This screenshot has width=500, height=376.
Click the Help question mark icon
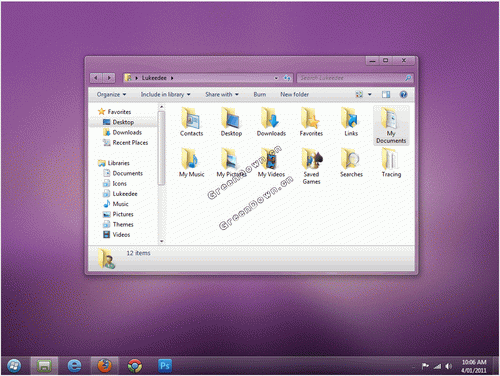[403, 95]
